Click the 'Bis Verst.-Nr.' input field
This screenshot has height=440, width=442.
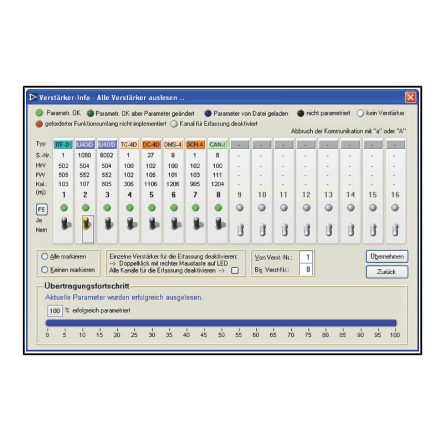pos(306,269)
